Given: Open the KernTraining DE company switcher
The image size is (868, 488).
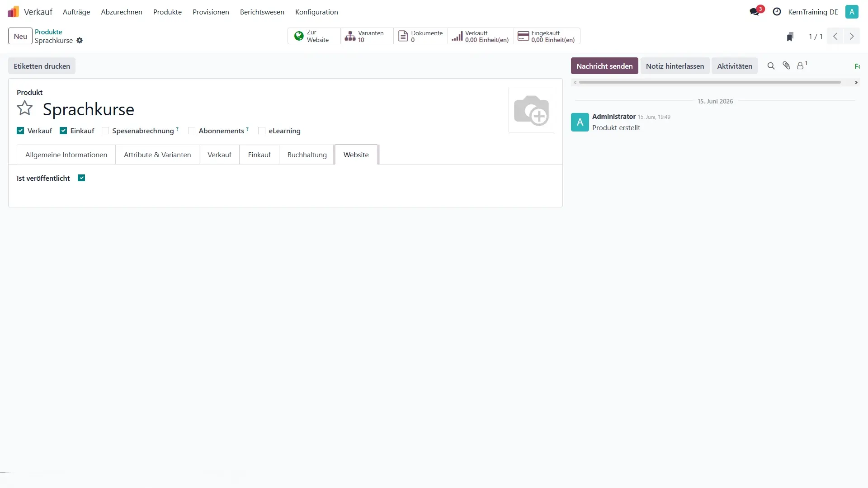Looking at the screenshot, I should click(813, 12).
